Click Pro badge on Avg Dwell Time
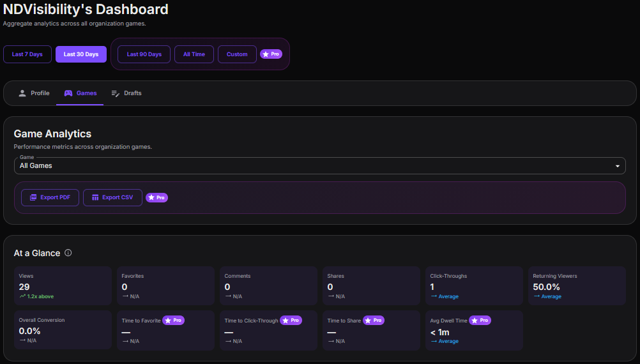640x364 pixels. tap(480, 321)
